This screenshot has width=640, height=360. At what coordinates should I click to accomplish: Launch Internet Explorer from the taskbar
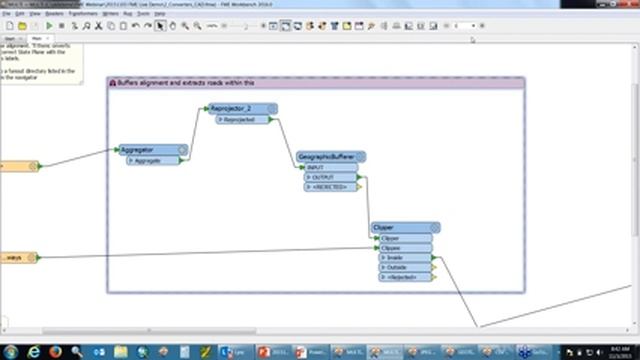[33, 352]
